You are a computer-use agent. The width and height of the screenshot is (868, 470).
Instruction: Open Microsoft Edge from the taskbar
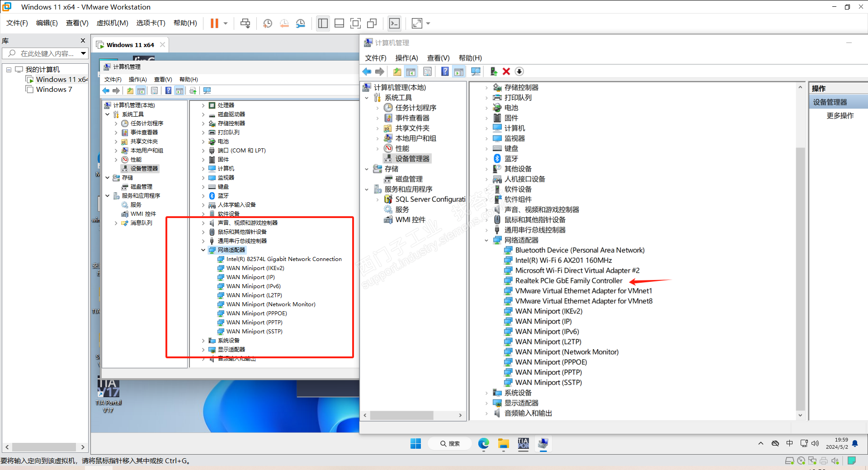484,443
